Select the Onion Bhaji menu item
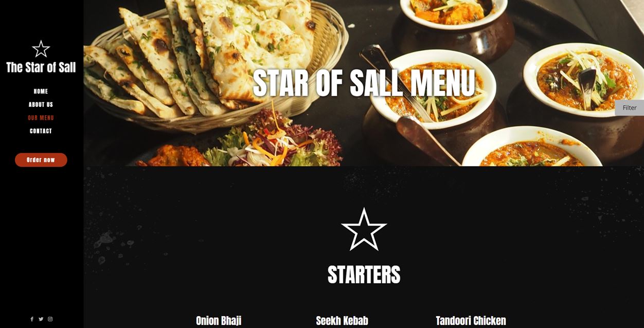The height and width of the screenshot is (328, 644). (x=219, y=321)
